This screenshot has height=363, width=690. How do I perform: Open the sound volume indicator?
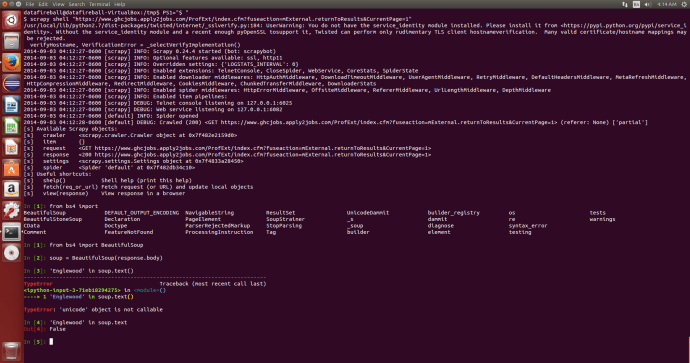[x=648, y=4]
